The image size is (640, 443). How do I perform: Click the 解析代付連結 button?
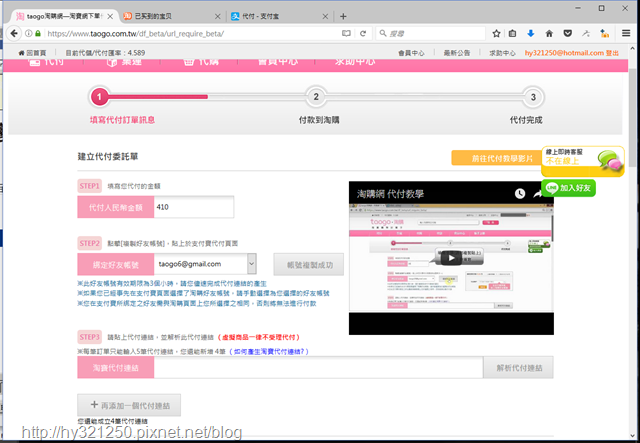click(519, 367)
